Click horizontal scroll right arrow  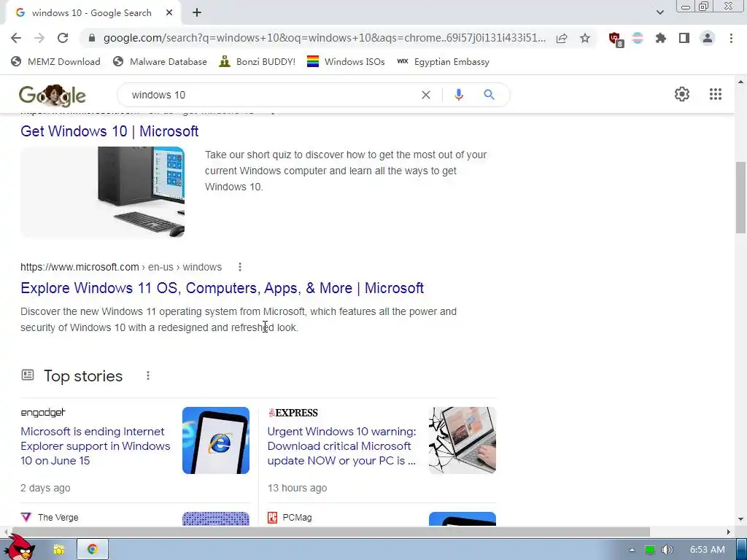point(729,532)
